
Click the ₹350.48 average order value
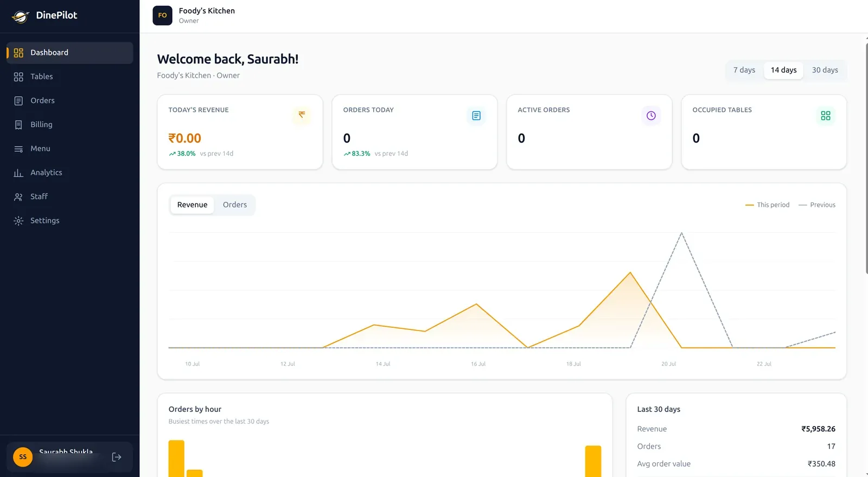821,464
